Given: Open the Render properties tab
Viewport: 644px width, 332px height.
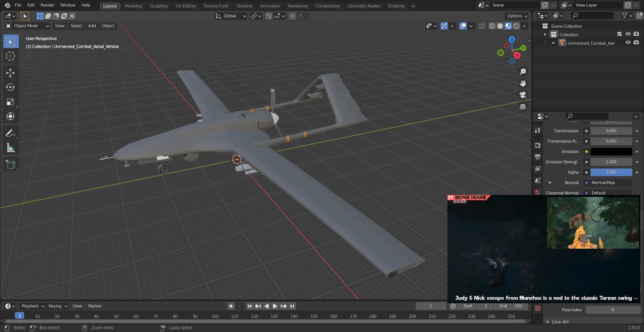Looking at the screenshot, I should pyautogui.click(x=537, y=145).
